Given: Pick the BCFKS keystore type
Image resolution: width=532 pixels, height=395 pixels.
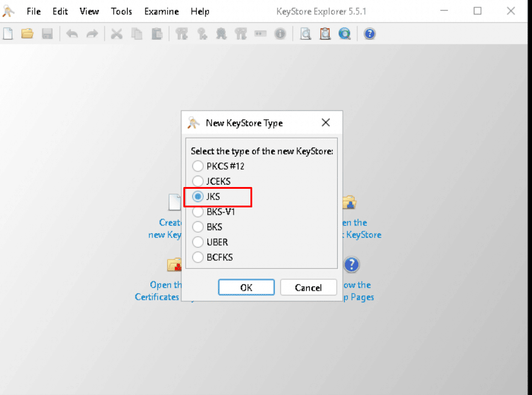Looking at the screenshot, I should (197, 257).
